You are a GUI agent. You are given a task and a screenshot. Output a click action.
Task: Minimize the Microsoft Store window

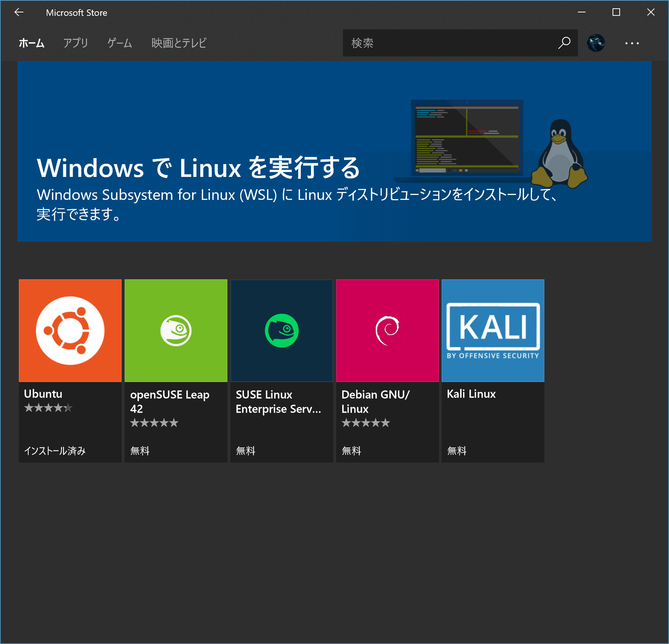(x=582, y=12)
